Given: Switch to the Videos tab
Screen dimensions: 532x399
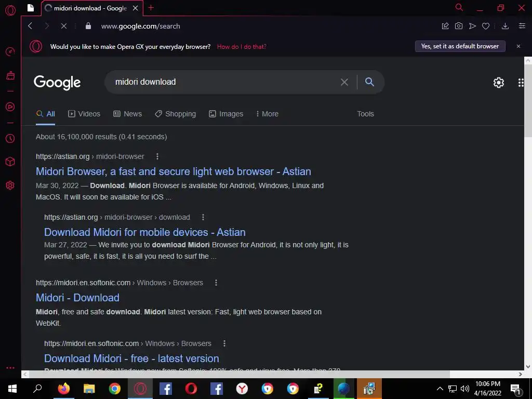Looking at the screenshot, I should pyautogui.click(x=84, y=114).
